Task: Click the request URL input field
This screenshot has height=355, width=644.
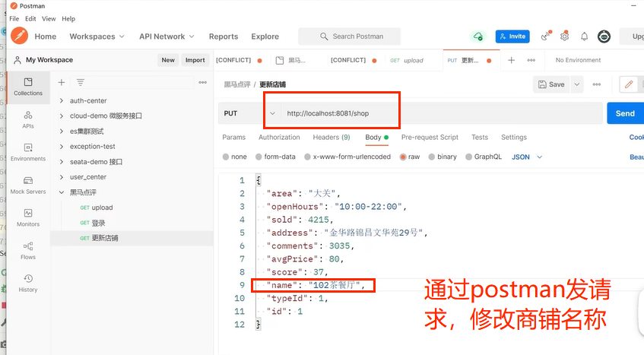Action: (442, 113)
